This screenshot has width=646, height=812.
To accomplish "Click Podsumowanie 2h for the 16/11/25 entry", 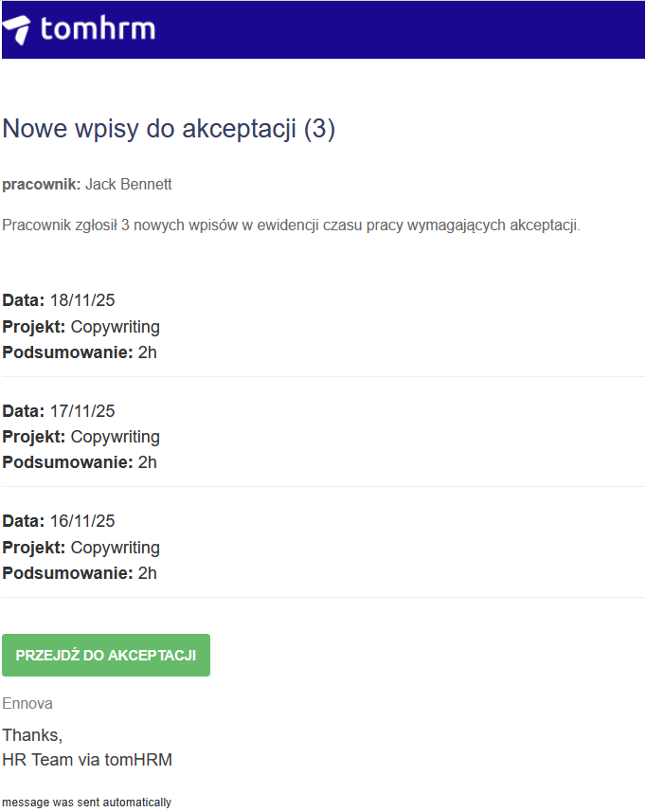I will pos(80,573).
